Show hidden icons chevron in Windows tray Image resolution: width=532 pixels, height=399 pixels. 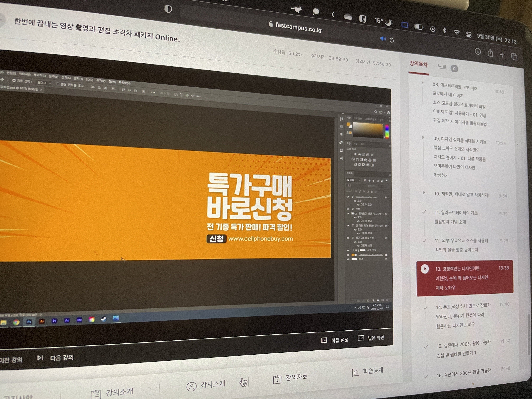coord(355,308)
